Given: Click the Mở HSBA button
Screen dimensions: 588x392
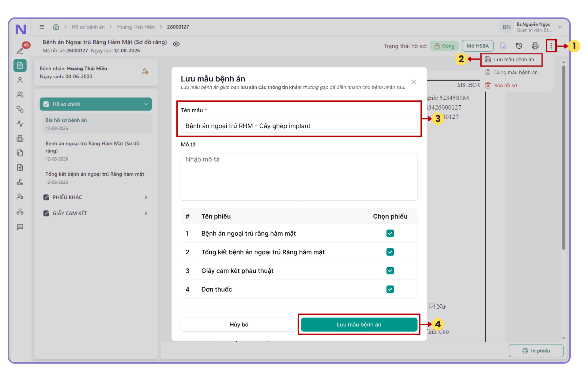Looking at the screenshot, I should point(477,46).
